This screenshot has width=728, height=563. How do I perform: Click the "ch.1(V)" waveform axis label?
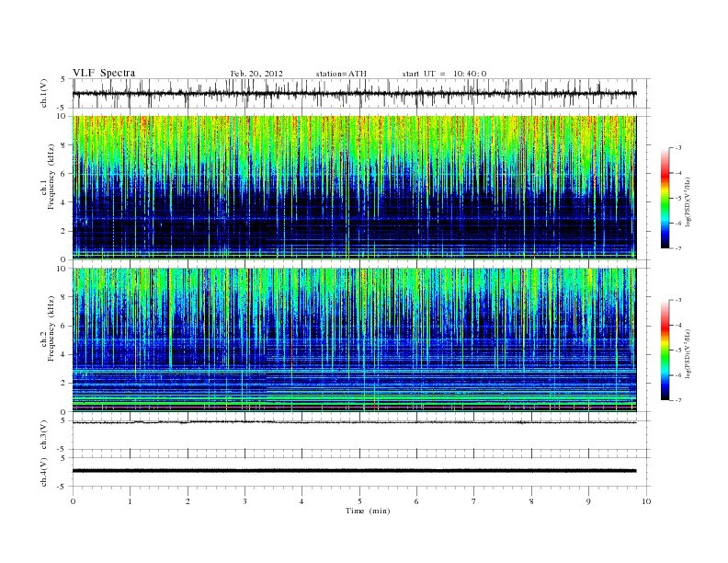pos(44,93)
